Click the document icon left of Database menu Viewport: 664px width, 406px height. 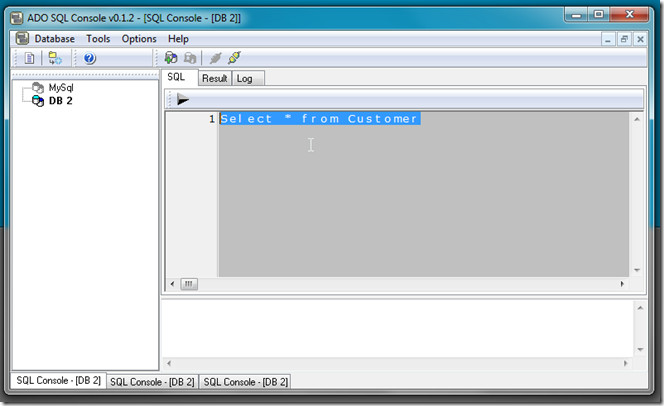(22, 39)
